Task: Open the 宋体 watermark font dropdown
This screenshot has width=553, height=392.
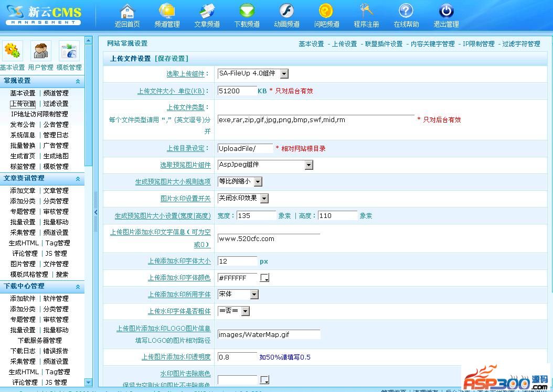Action: (x=254, y=295)
